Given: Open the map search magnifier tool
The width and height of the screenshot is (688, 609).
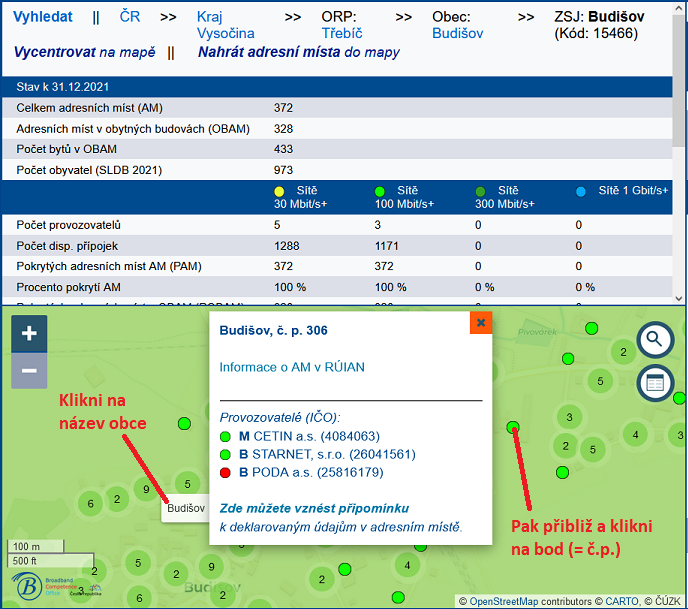Looking at the screenshot, I should click(x=655, y=340).
